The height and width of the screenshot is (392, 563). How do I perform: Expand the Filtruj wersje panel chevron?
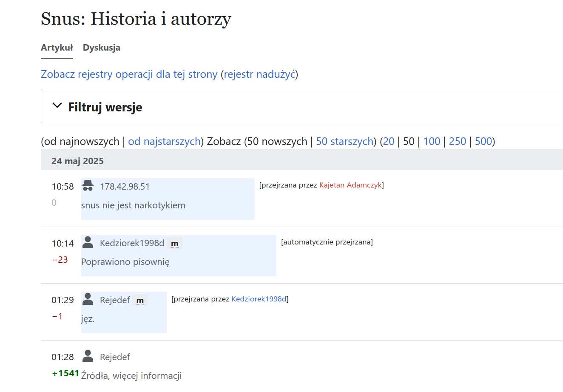[x=57, y=106]
